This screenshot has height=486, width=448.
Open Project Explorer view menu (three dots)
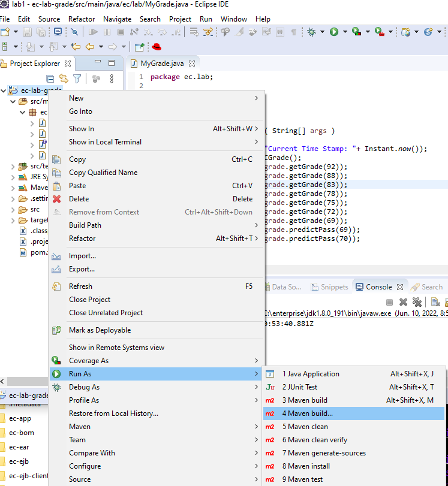pos(112,79)
